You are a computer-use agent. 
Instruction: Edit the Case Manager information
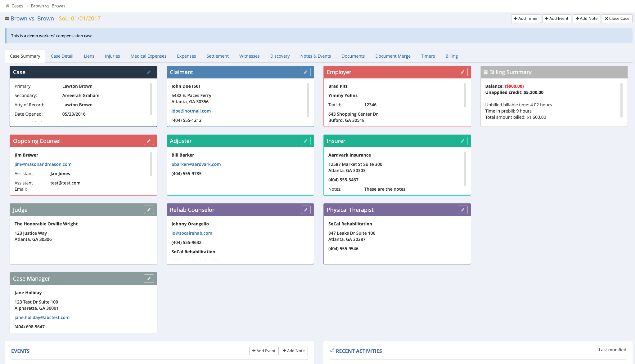(x=149, y=278)
